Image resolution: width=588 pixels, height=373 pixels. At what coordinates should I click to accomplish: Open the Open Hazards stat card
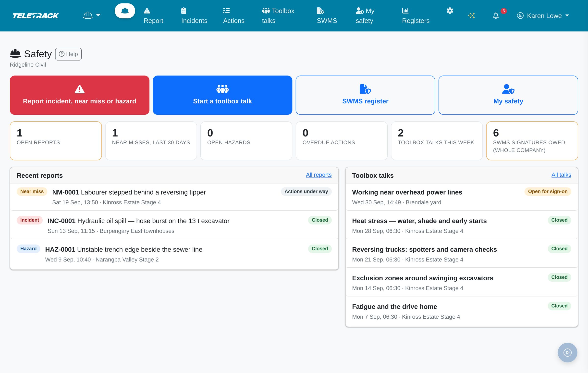click(x=246, y=141)
